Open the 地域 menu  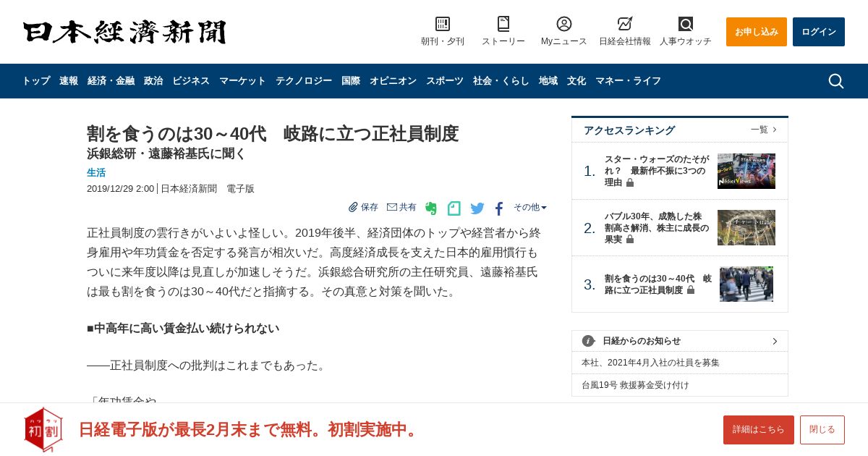[548, 81]
